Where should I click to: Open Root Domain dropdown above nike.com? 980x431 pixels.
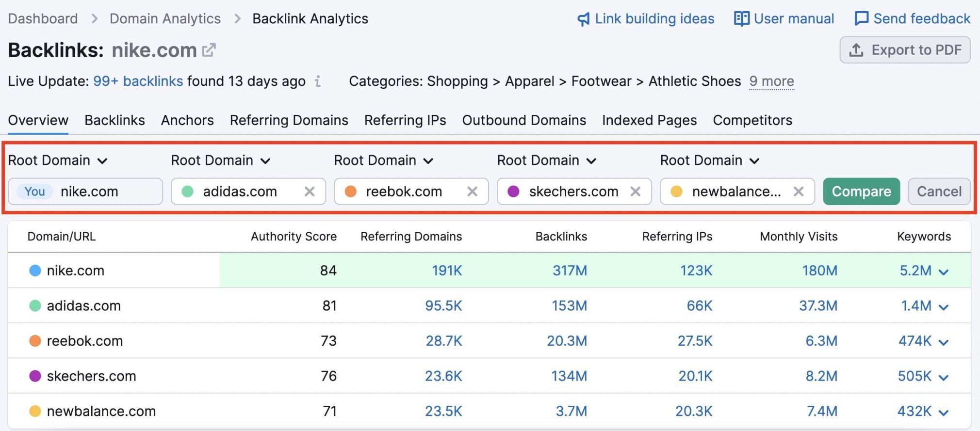[58, 160]
